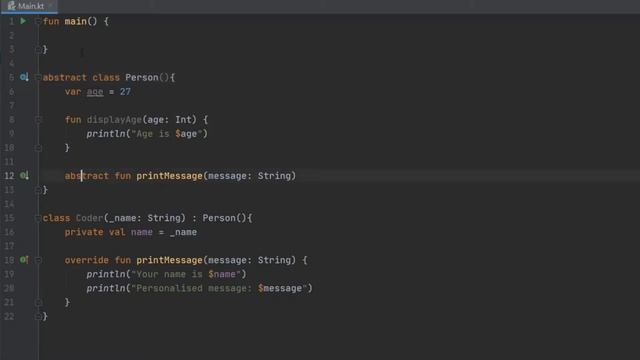Click fold end marker of displayAge on line 10
640x360 pixels.
tap(38, 148)
